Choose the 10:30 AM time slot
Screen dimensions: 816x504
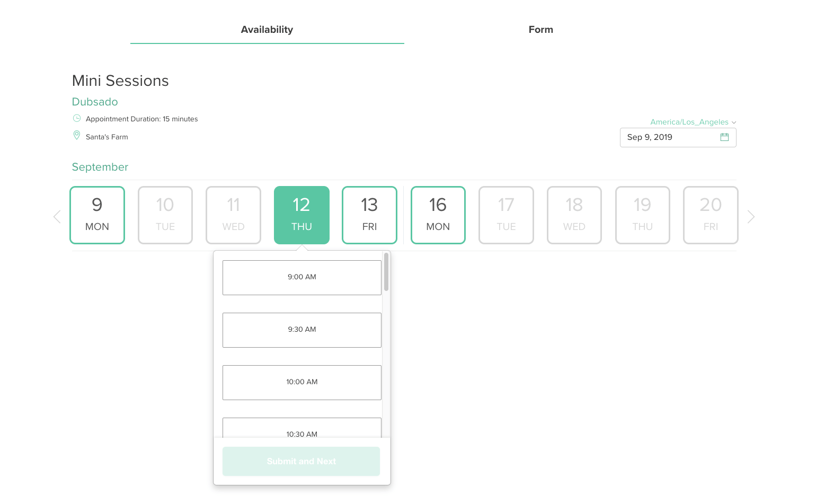click(302, 428)
